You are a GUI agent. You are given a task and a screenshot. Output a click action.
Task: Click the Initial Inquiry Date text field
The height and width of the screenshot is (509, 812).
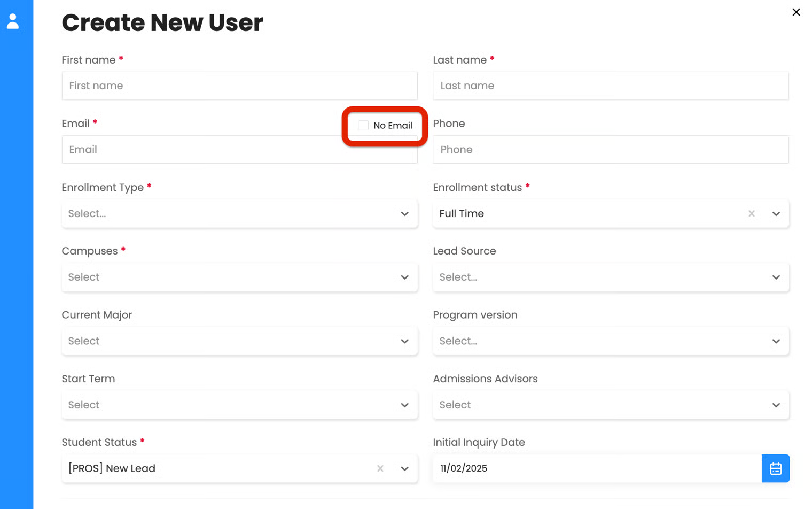(x=596, y=469)
